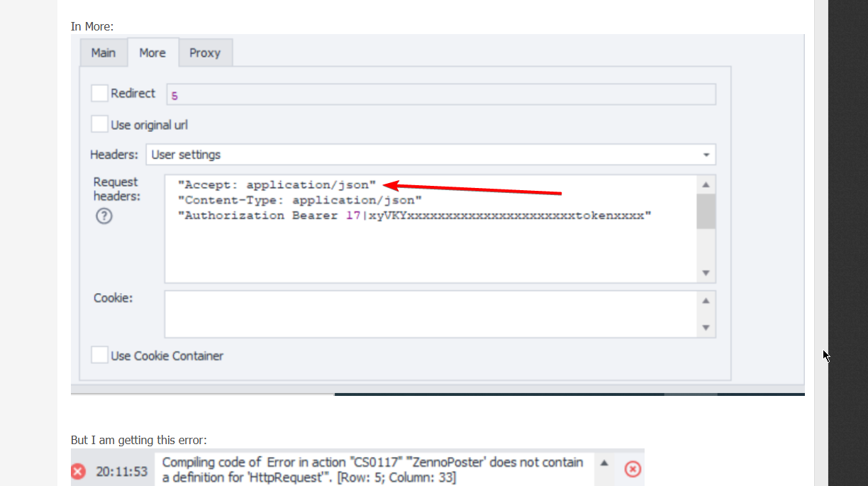
Task: Click the circled X icon at log row end
Action: click(x=633, y=469)
